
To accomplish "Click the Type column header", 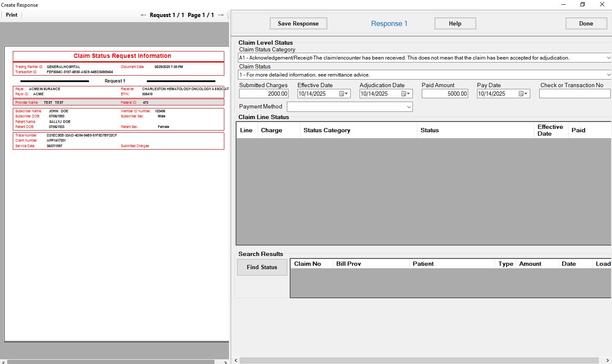I will pos(506,264).
